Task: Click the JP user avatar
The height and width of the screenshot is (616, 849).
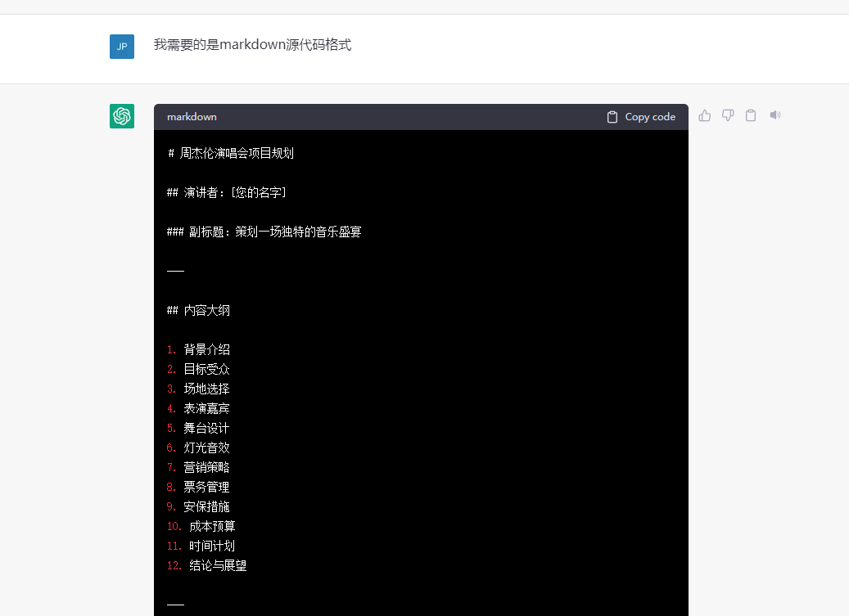Action: click(122, 47)
